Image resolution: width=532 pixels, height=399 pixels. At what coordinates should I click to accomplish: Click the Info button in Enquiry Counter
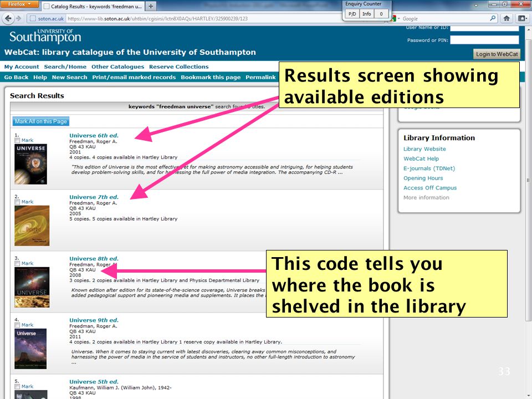pyautogui.click(x=366, y=14)
